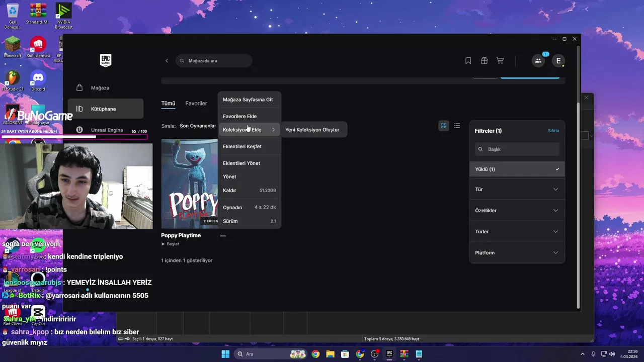The height and width of the screenshot is (362, 644).
Task: Open the Son Oynananlar sort dropdown
Action: click(198, 126)
